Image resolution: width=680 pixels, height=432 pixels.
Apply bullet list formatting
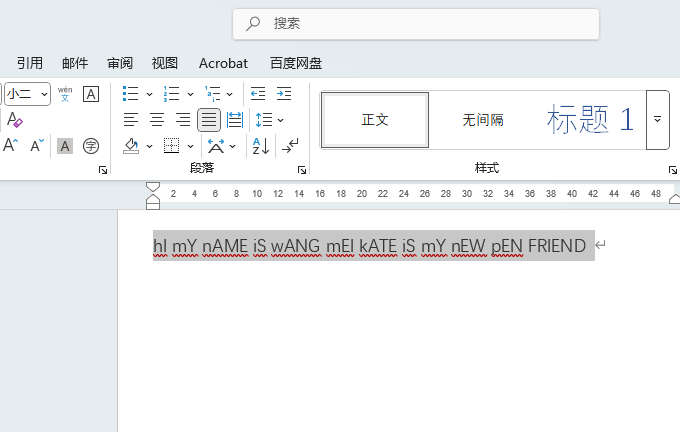tap(131, 94)
